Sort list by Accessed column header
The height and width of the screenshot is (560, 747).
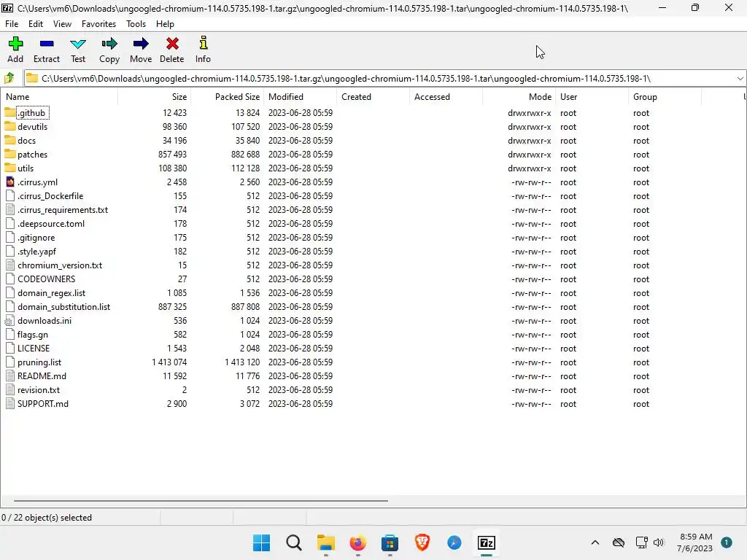446,97
